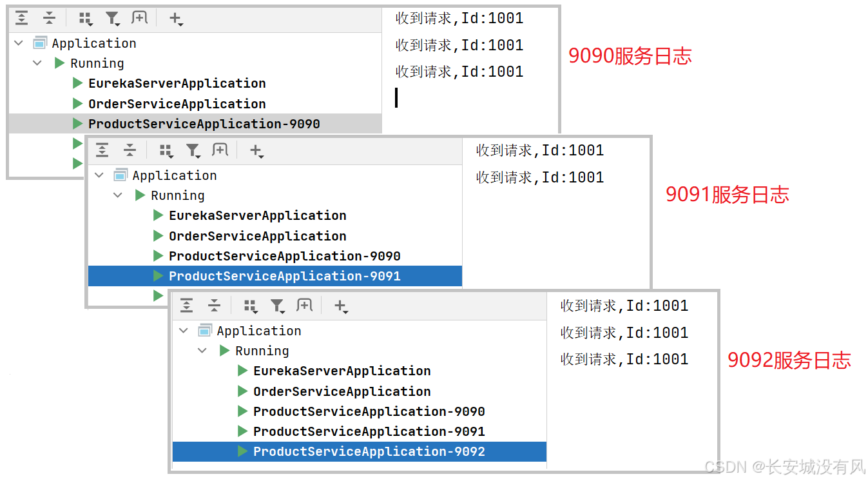The height and width of the screenshot is (481, 868).
Task: Select EurekaServerApplication in 9092 window
Action: (360, 371)
